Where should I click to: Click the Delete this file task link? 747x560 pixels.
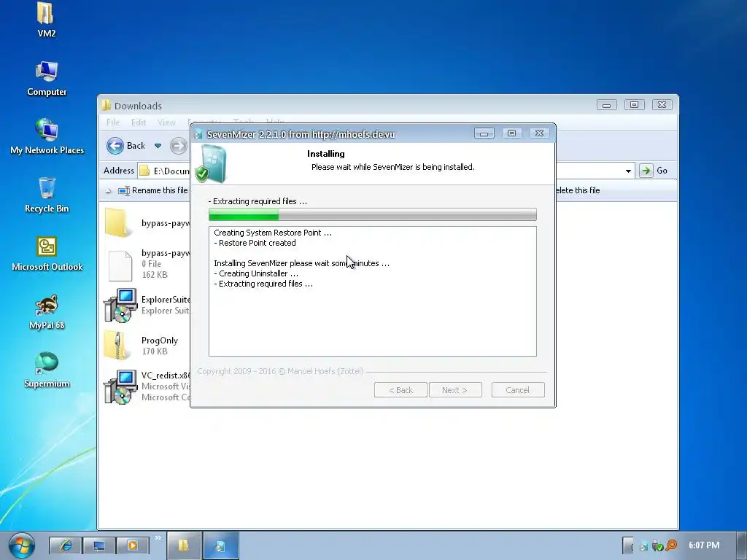pyautogui.click(x=578, y=190)
